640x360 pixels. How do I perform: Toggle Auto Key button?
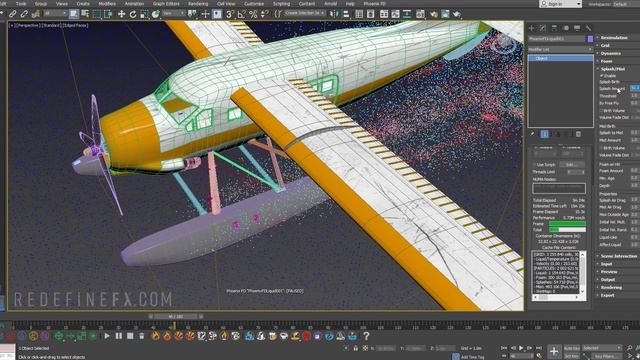[571, 348]
